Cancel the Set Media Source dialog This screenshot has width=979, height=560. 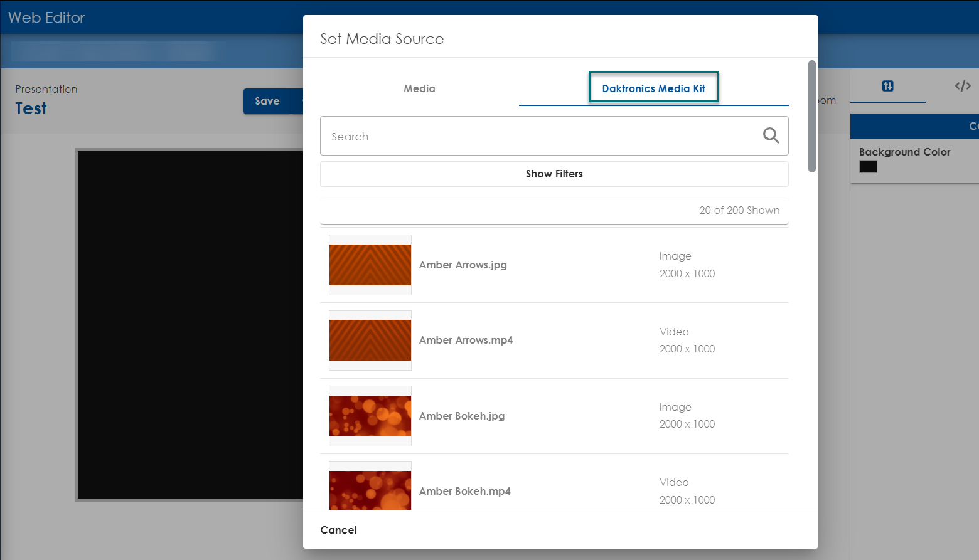(x=338, y=530)
